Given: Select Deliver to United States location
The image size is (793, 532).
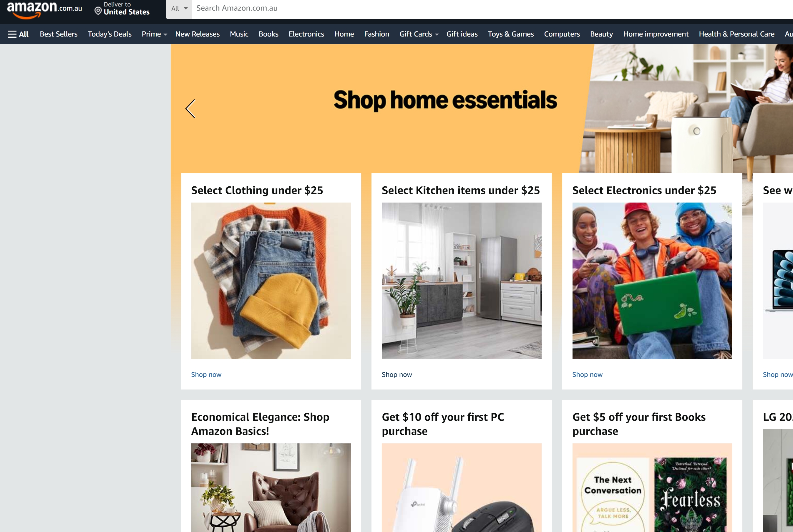Looking at the screenshot, I should click(x=122, y=9).
